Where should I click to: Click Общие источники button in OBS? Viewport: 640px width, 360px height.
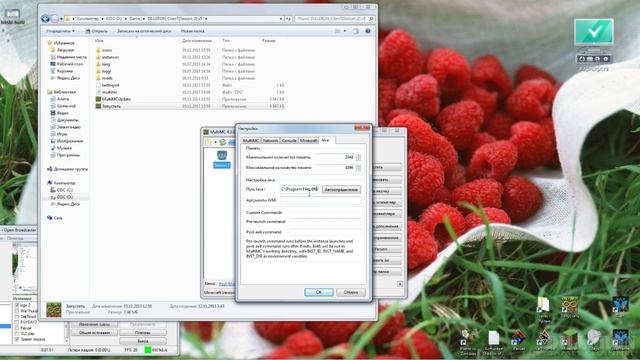(x=94, y=333)
